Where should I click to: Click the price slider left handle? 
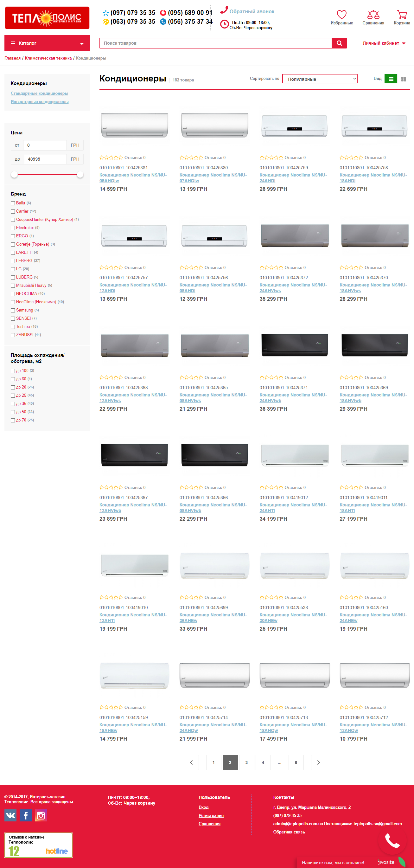coord(14,174)
